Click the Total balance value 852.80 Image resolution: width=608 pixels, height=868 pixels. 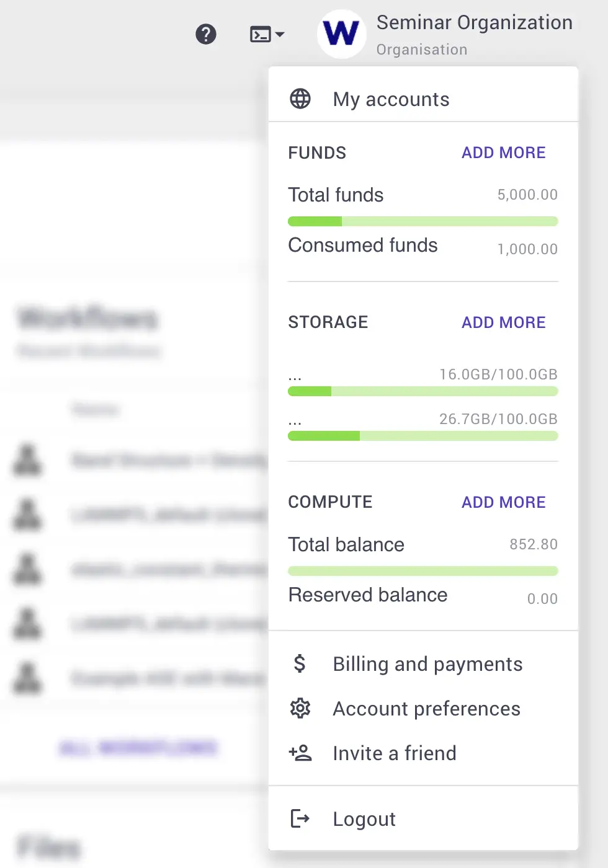click(x=534, y=544)
